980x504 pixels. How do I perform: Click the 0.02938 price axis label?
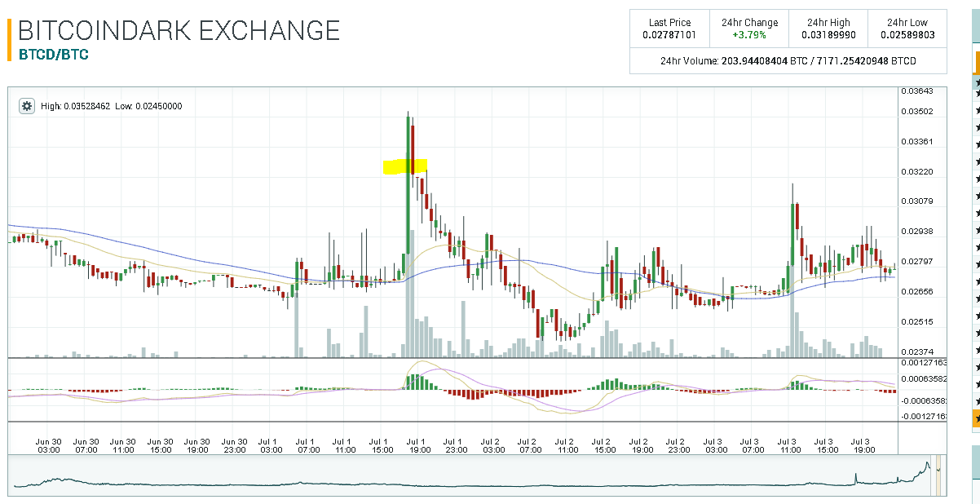coord(916,232)
